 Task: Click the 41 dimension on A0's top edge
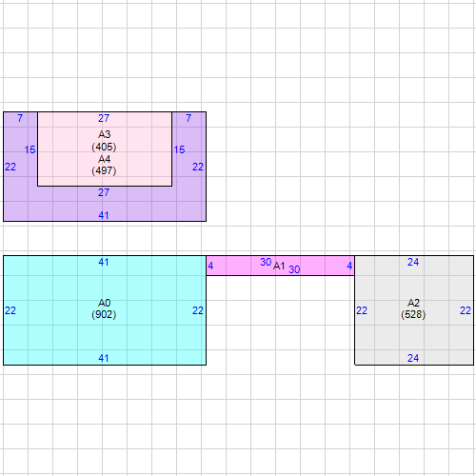[104, 262]
